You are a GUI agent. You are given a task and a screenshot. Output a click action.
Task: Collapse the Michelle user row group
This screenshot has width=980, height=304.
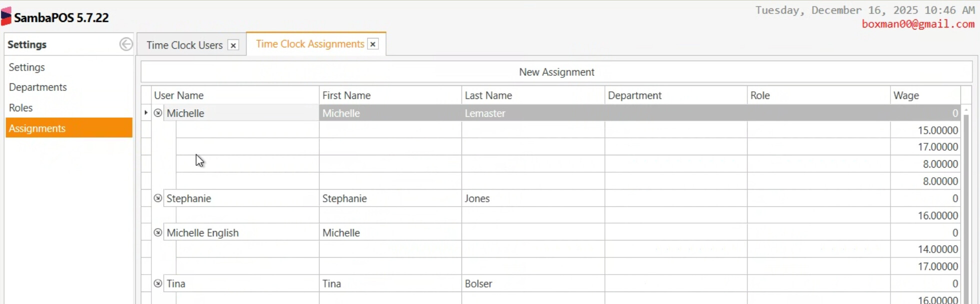pos(158,113)
